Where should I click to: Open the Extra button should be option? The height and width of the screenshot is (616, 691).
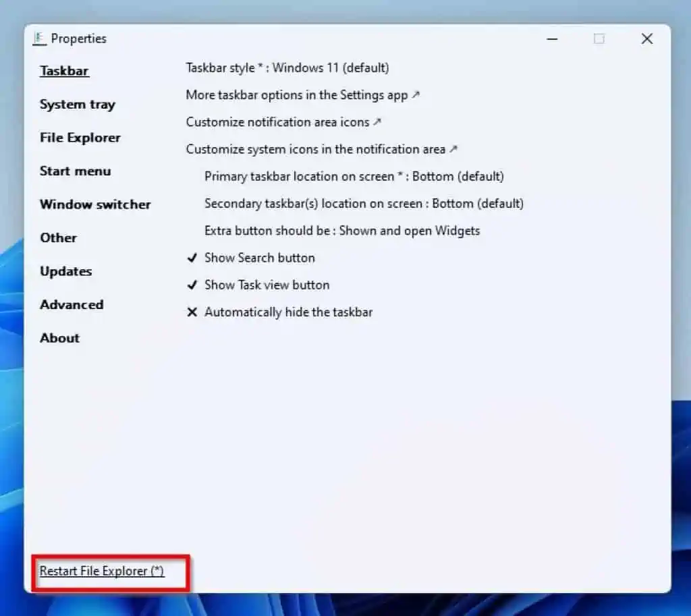341,230
